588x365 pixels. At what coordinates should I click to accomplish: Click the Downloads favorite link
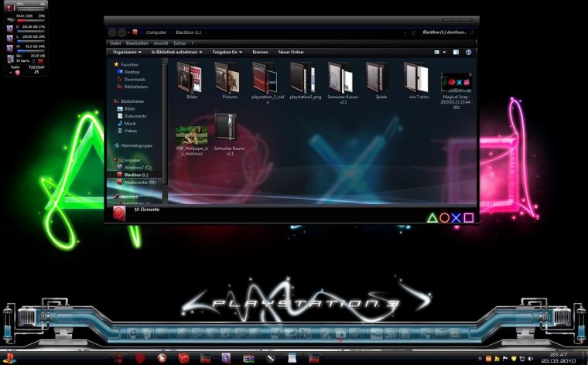click(135, 80)
